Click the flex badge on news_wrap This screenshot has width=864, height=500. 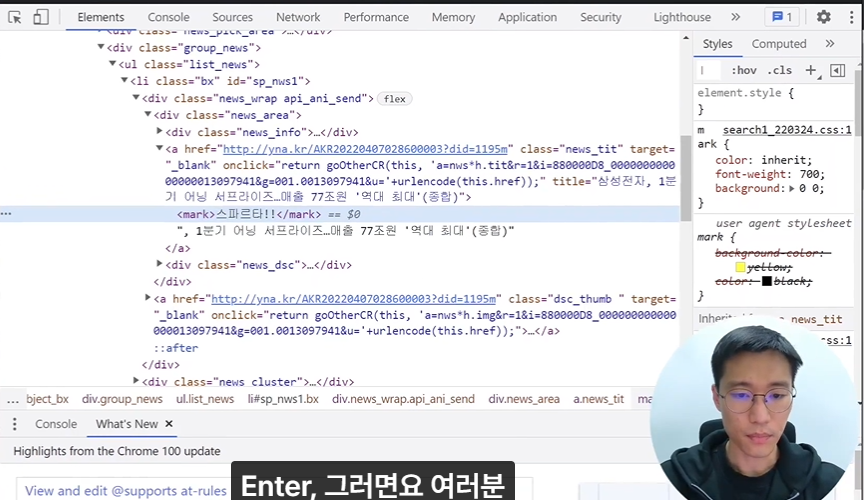pyautogui.click(x=395, y=99)
